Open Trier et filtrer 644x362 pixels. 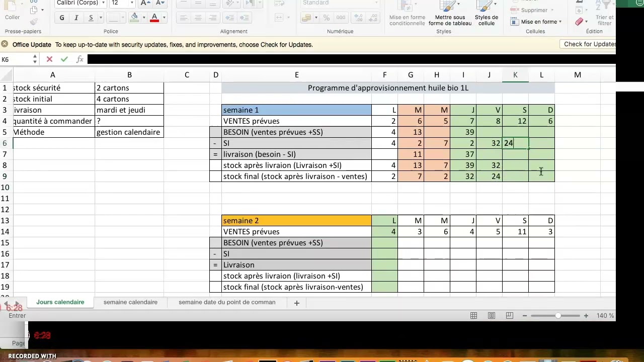(x=604, y=14)
